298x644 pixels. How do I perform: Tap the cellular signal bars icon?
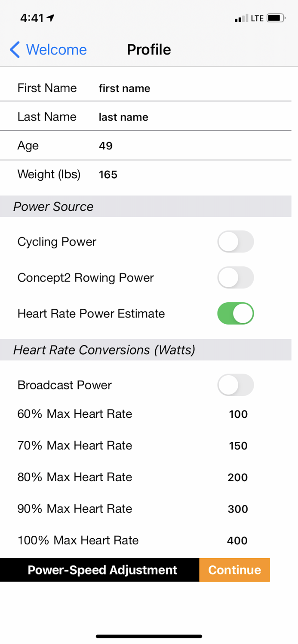[x=241, y=18]
